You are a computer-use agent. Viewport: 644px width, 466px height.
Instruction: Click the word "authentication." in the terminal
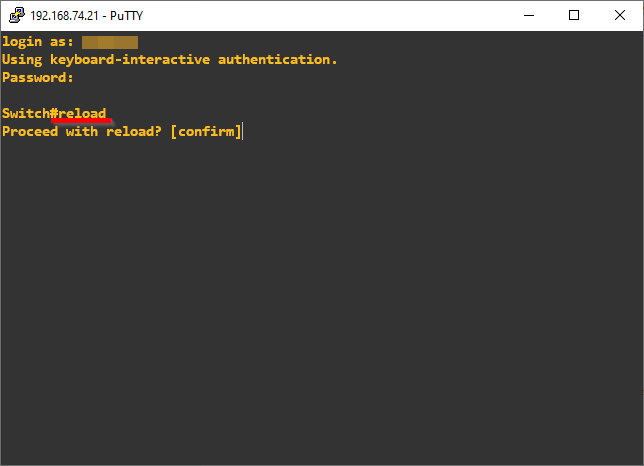278,59
